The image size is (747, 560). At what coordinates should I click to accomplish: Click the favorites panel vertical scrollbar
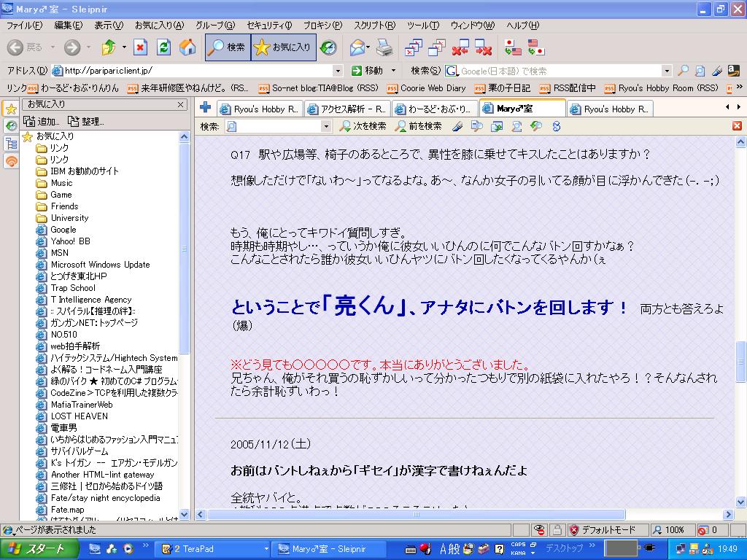185,248
